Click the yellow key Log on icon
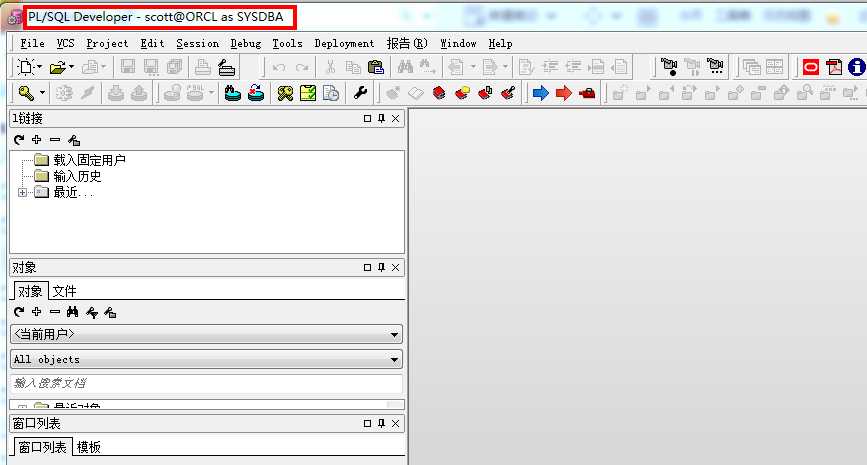The image size is (867, 465). (26, 93)
